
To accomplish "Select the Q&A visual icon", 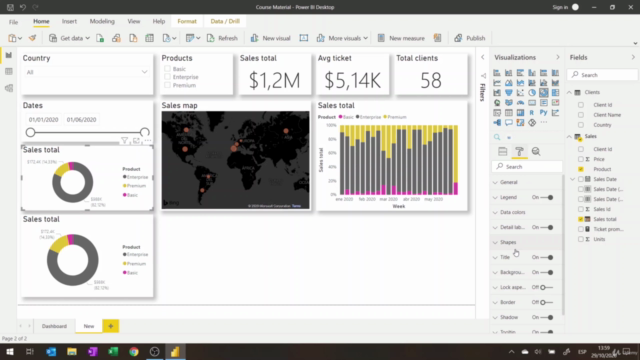I will tap(509, 122).
